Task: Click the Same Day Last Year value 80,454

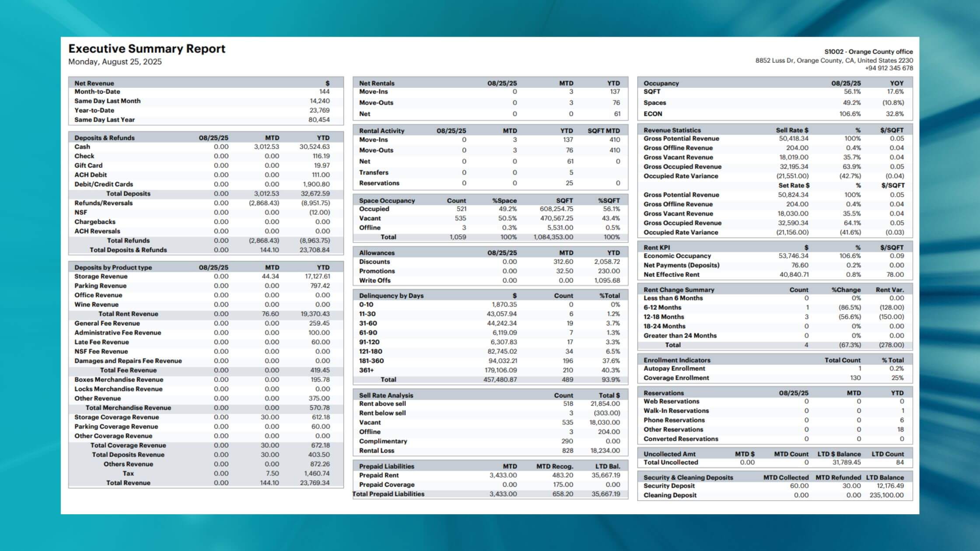Action: [319, 119]
